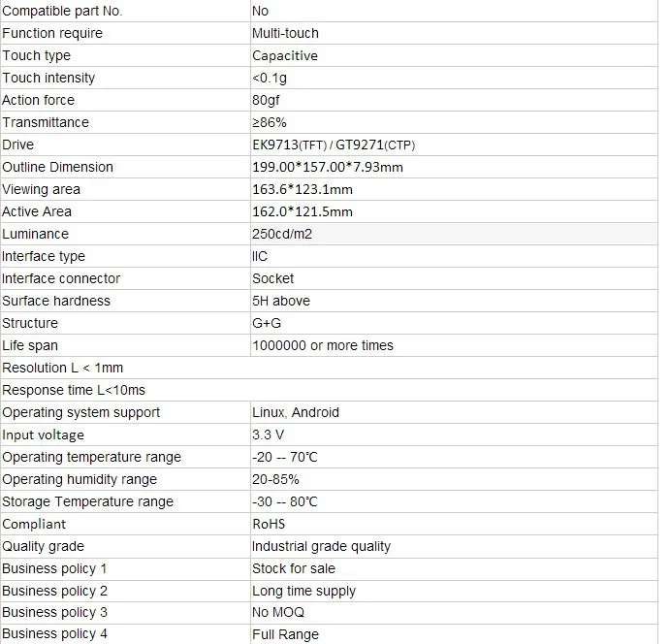Click the "EK9713(TFT) / GT9271(CTP)" drive value
This screenshot has height=644, width=670.
point(334,145)
